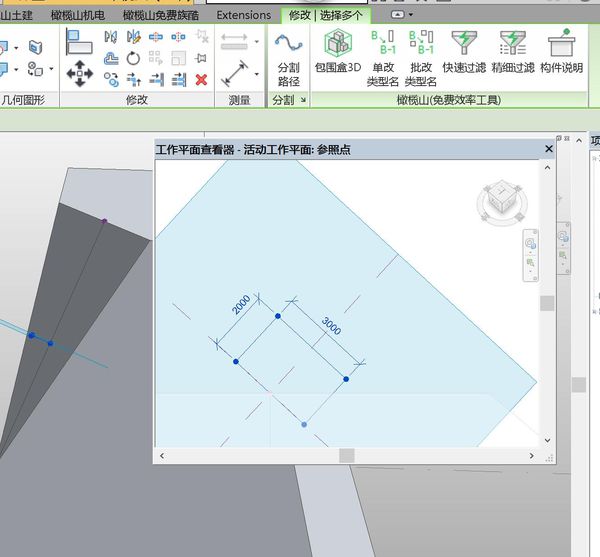The image size is (600, 557).
Task: Toggle the ribbon minimize button
Action: click(x=398, y=15)
